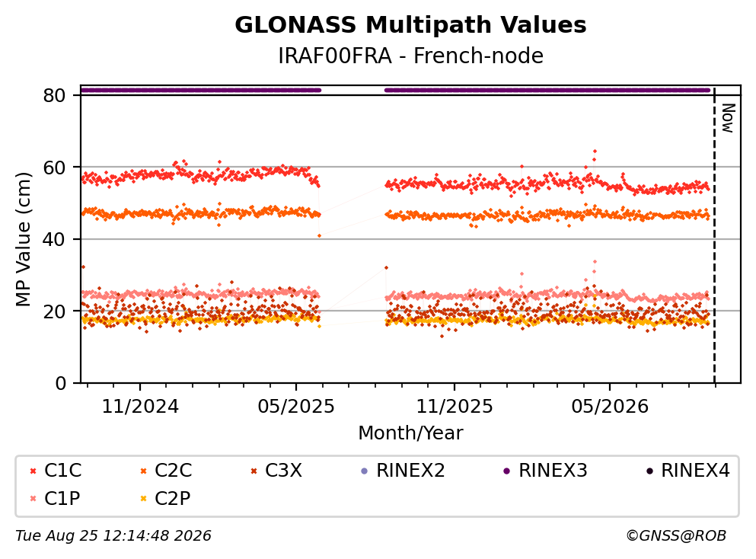Click the 11/2024 x-axis tick label
The width and height of the screenshot is (756, 559).
140,407
